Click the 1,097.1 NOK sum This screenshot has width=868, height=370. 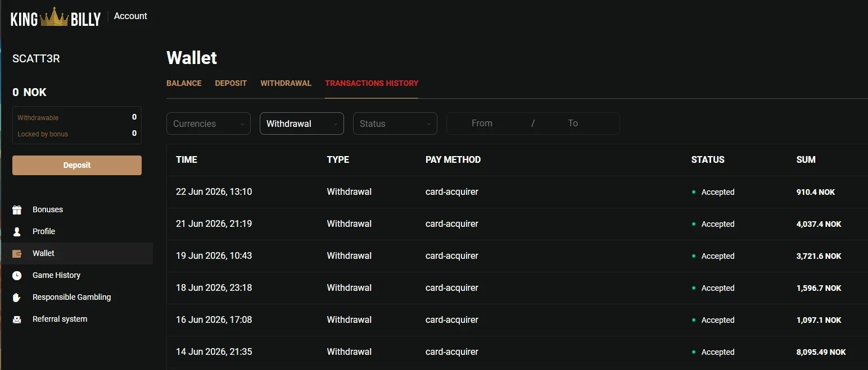819,320
